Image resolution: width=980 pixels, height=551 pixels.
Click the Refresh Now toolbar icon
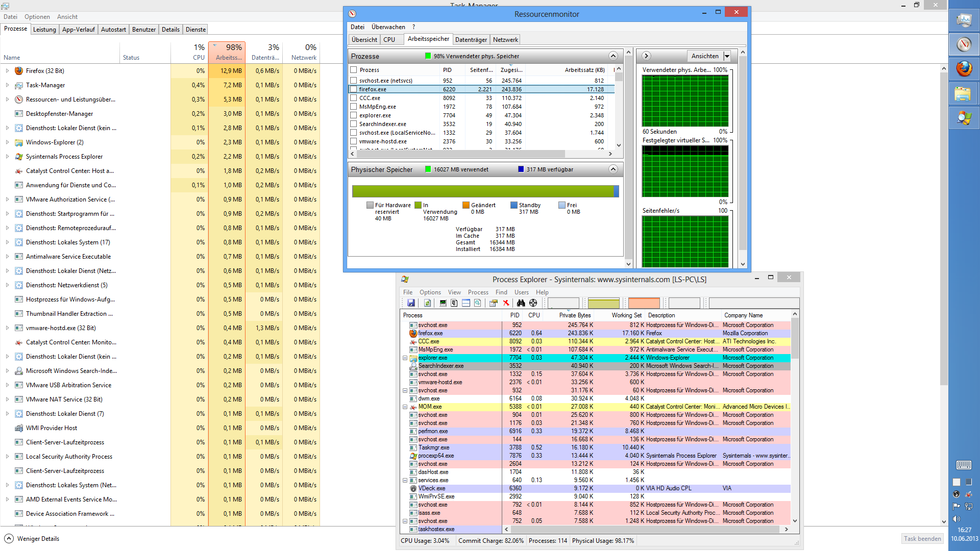point(428,303)
